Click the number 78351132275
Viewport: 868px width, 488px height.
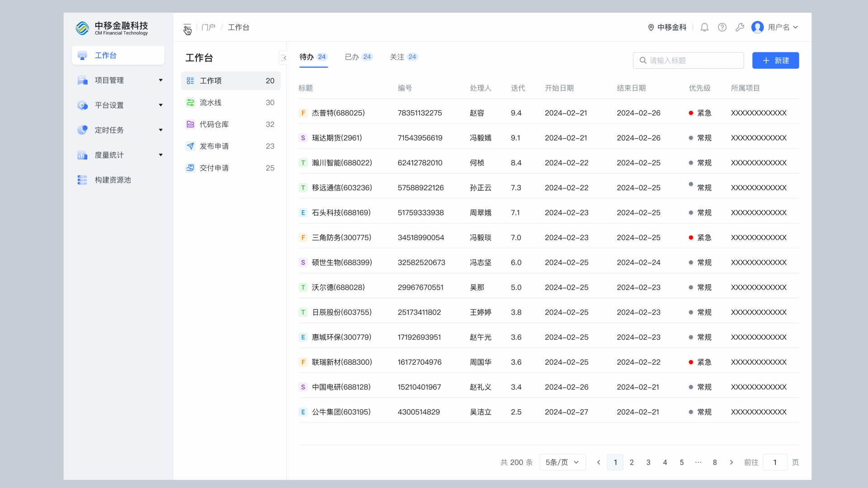[x=420, y=113]
